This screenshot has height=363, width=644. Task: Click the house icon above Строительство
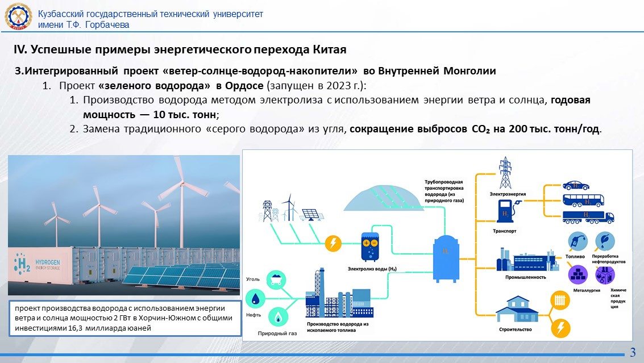pos(516,310)
